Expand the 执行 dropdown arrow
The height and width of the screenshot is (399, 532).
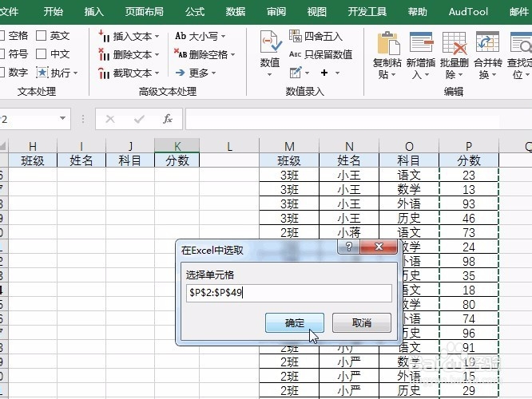pyautogui.click(x=75, y=73)
